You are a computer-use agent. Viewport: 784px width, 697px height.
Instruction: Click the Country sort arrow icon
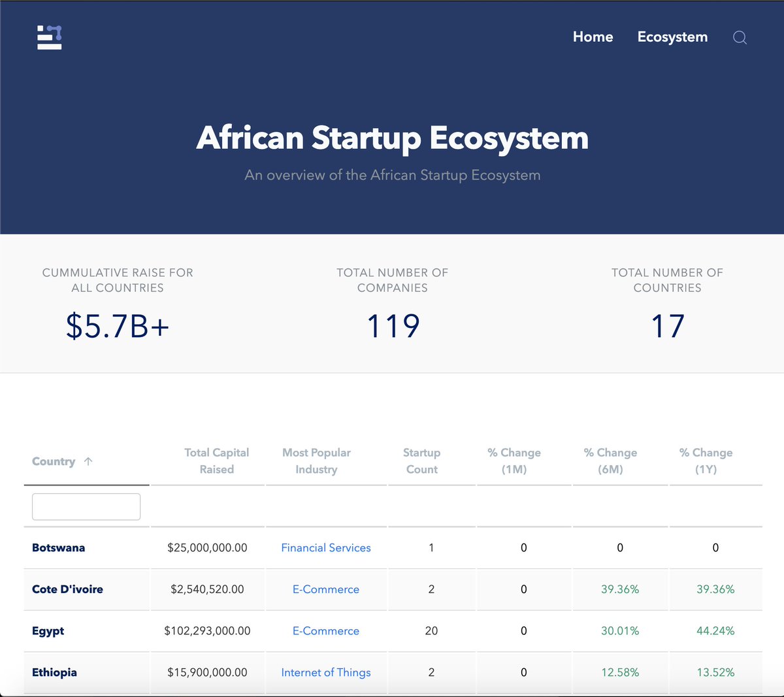88,461
